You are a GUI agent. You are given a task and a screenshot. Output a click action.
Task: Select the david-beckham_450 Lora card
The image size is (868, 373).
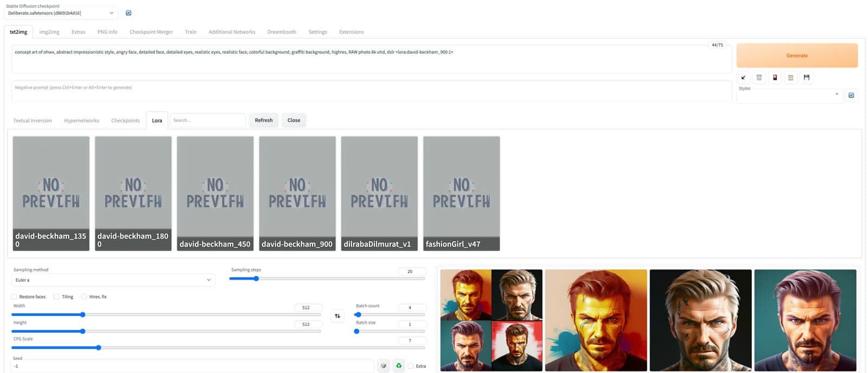(x=215, y=194)
